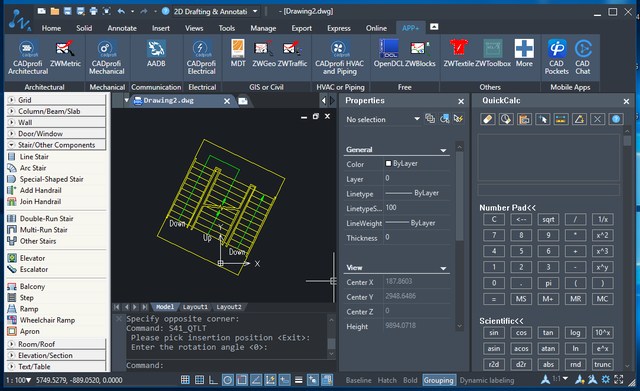
Task: Select the Drawing2.dwg document tab
Action: coord(169,100)
